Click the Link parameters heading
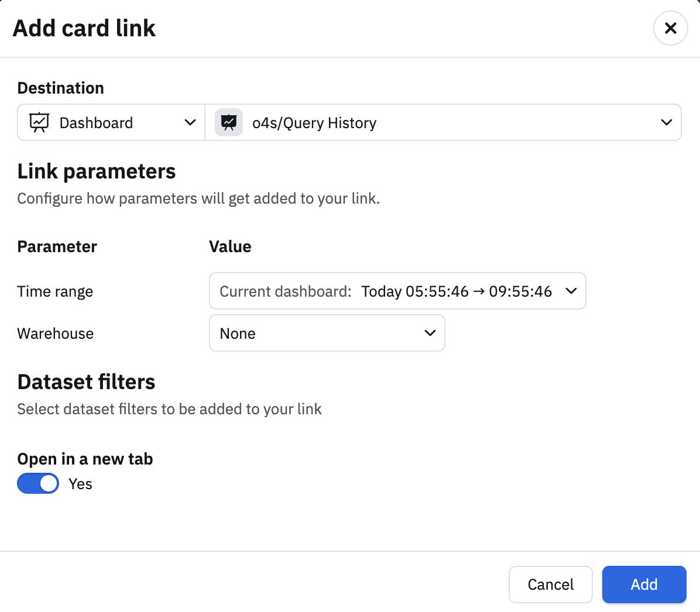Viewport: 700px width, 612px height. (97, 172)
